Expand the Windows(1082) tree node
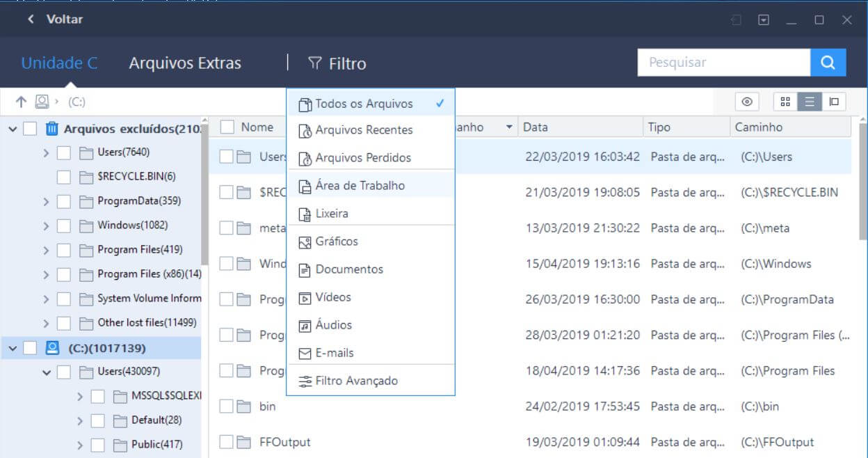868x458 pixels. point(46,226)
